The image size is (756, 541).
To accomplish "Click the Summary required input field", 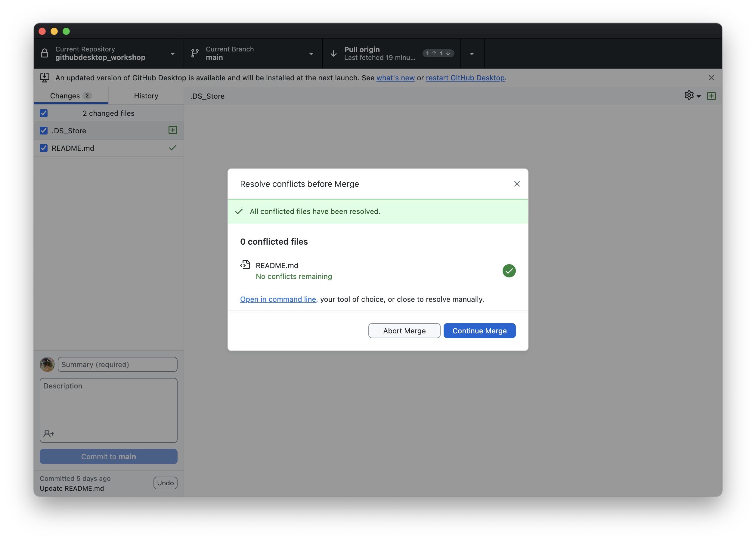I will [x=117, y=364].
